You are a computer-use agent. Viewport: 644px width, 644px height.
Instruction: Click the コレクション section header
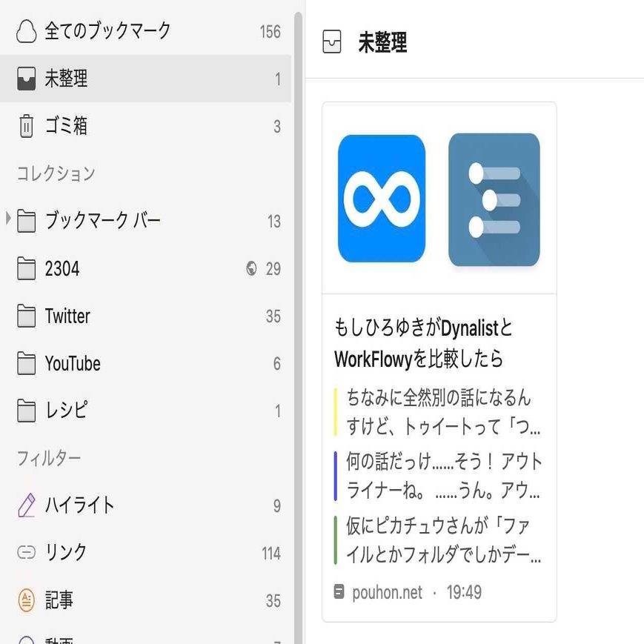[56, 173]
